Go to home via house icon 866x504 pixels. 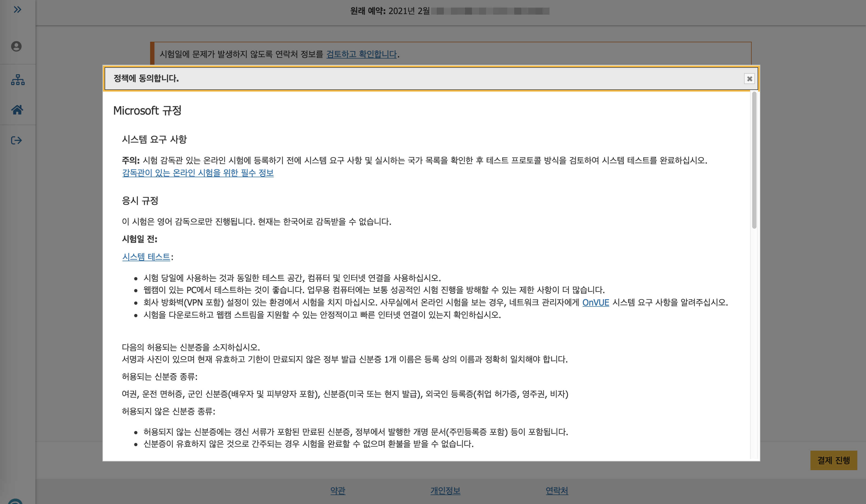click(17, 109)
